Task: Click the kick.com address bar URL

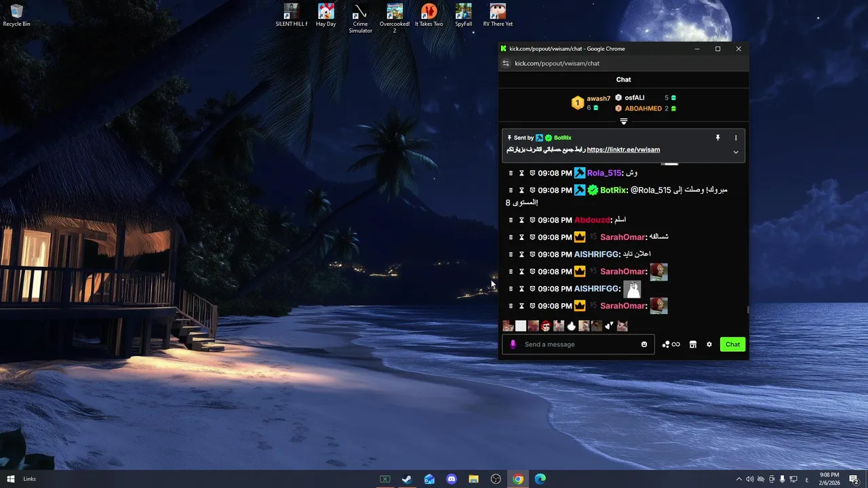Action: (x=557, y=63)
